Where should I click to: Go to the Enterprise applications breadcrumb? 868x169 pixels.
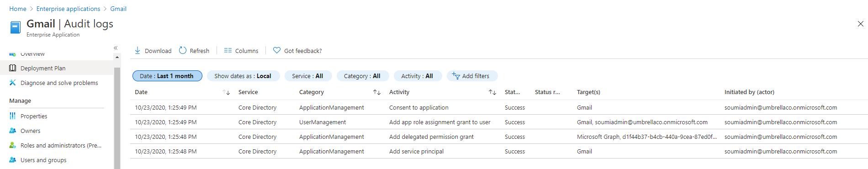coord(69,9)
